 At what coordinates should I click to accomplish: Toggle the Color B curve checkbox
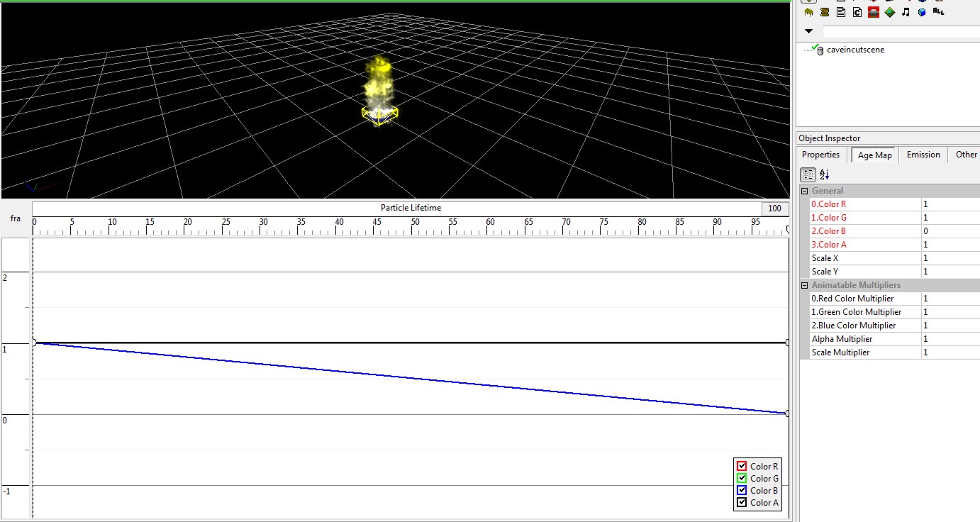(x=742, y=490)
